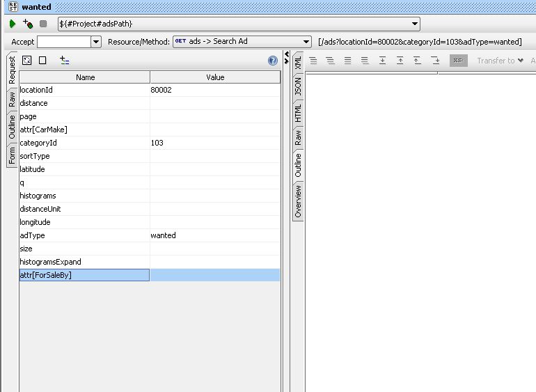Viewport: 536px width, 392px height.
Task: Select the attr[CarMake] parameter
Action: (84, 130)
